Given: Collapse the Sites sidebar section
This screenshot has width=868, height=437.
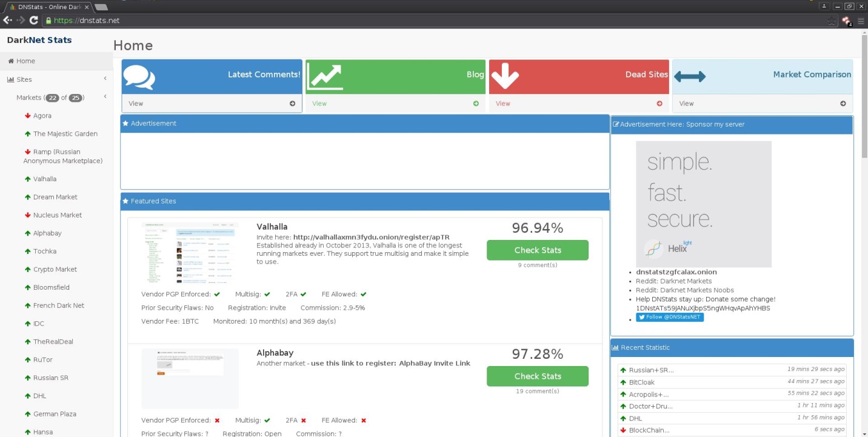Looking at the screenshot, I should point(105,79).
